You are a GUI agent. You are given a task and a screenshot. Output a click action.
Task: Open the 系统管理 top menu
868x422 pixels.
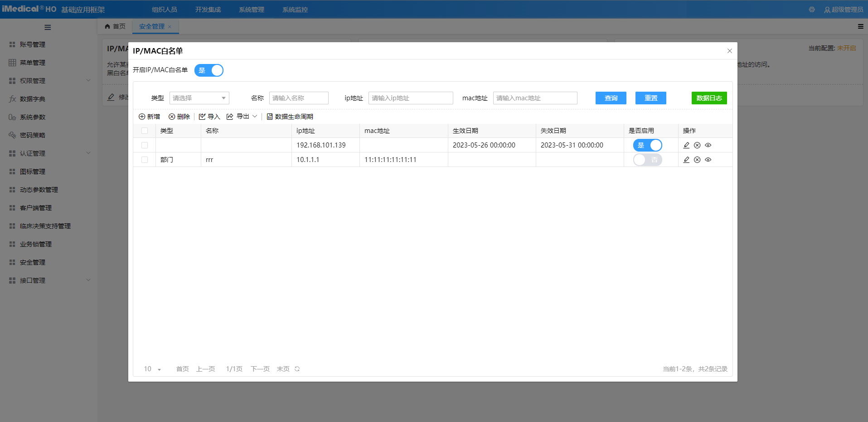pos(251,10)
